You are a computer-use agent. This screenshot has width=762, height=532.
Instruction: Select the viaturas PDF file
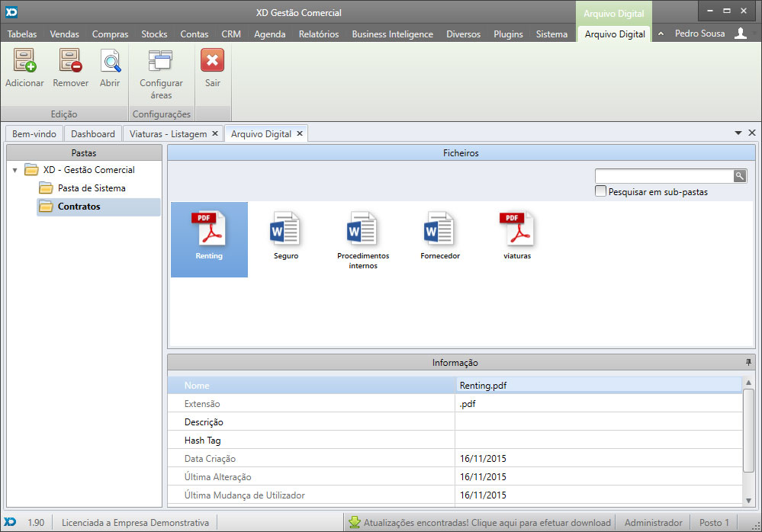[x=516, y=229]
